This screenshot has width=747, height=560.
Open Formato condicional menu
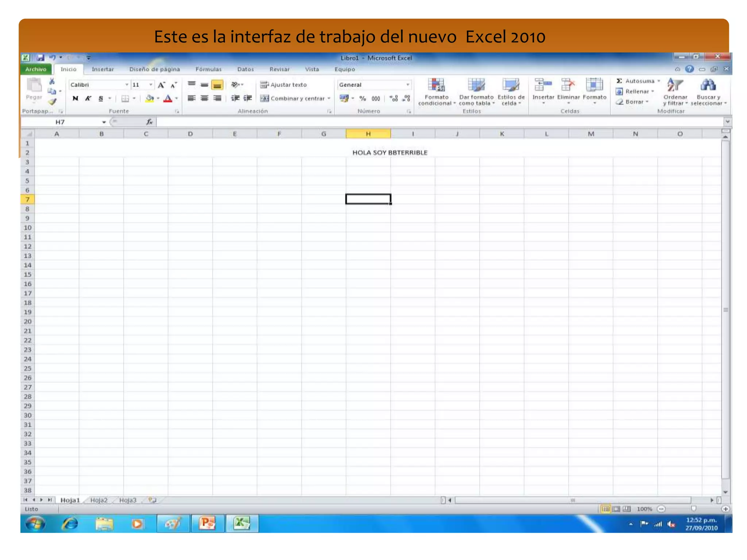click(437, 92)
